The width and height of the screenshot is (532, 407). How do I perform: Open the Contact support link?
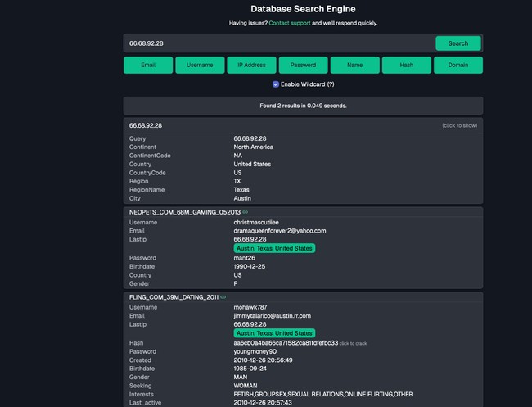pos(290,23)
